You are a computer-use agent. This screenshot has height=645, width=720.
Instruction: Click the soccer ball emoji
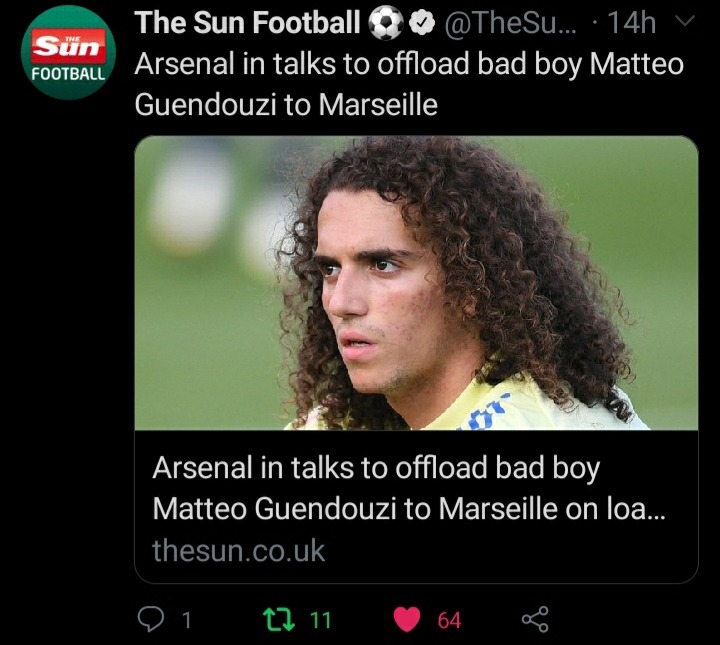pos(384,23)
